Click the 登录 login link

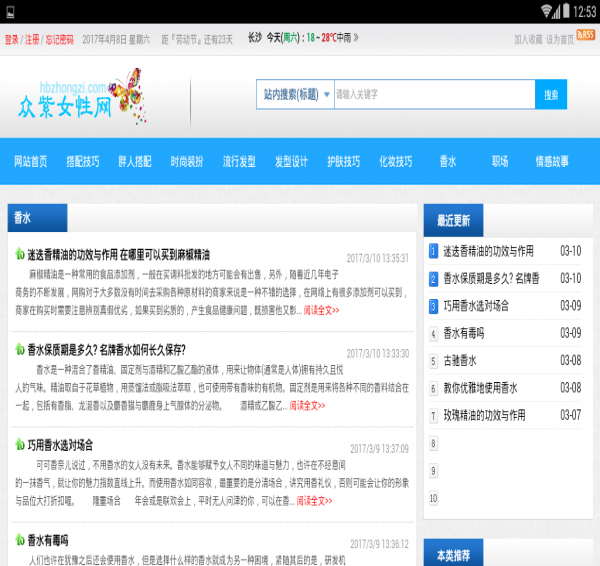[x=11, y=39]
